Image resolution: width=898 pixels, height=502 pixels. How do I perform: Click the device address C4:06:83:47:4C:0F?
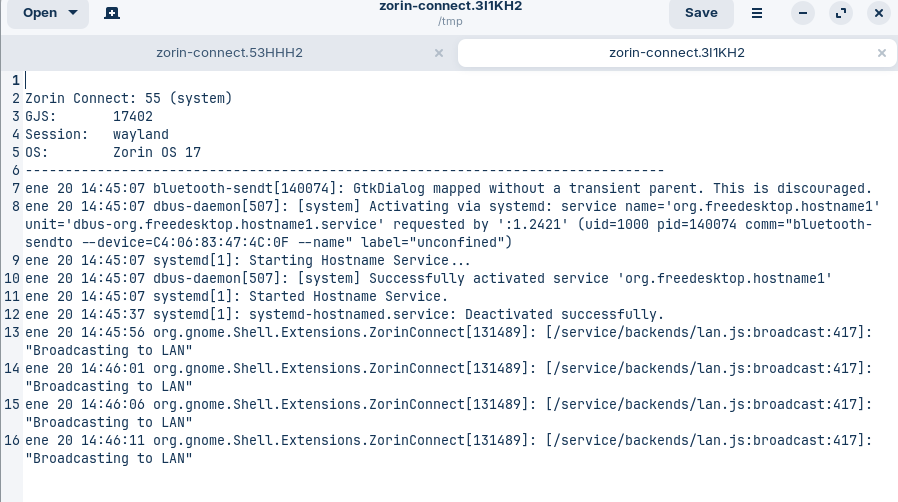(220, 242)
